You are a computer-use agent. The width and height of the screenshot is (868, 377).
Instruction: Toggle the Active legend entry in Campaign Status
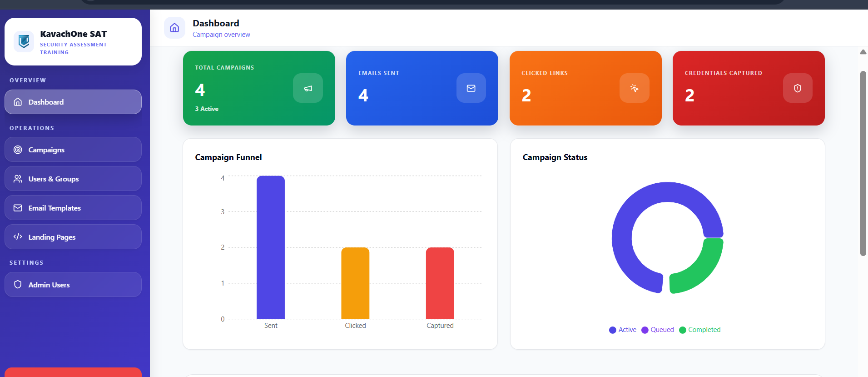pos(623,330)
